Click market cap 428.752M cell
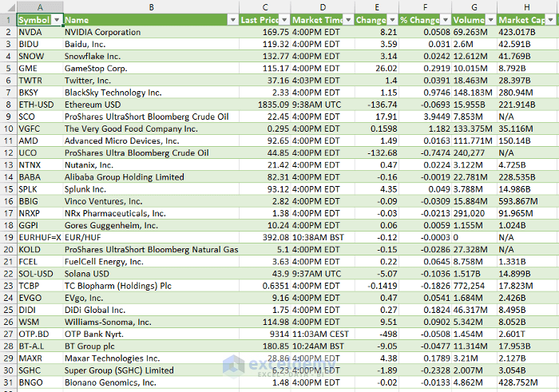Image resolution: width=559 pixels, height=392 pixels. tap(527, 382)
